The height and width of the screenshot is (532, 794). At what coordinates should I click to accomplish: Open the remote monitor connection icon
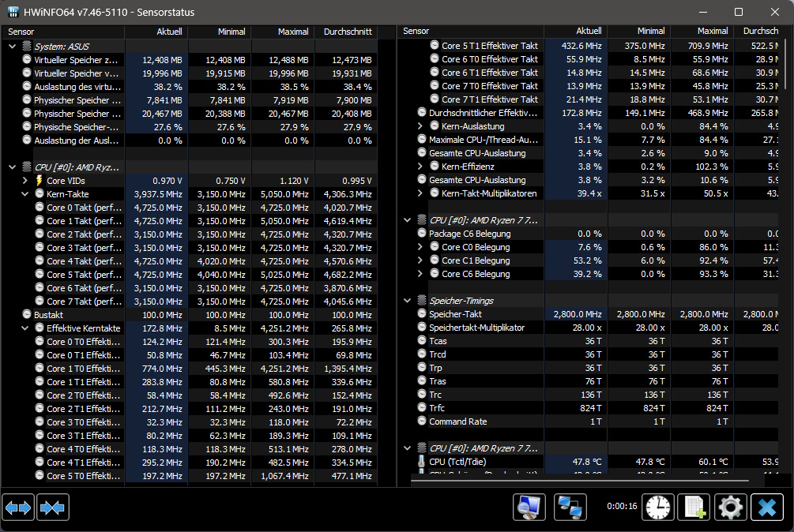click(x=529, y=508)
